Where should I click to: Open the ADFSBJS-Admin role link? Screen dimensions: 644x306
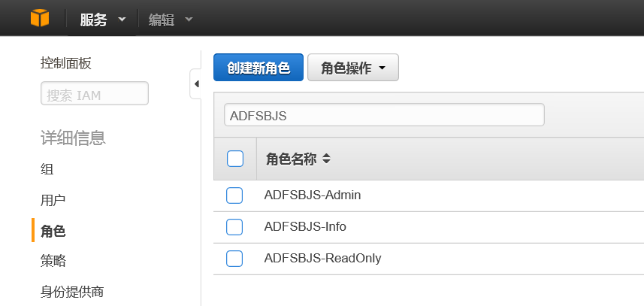click(x=313, y=195)
